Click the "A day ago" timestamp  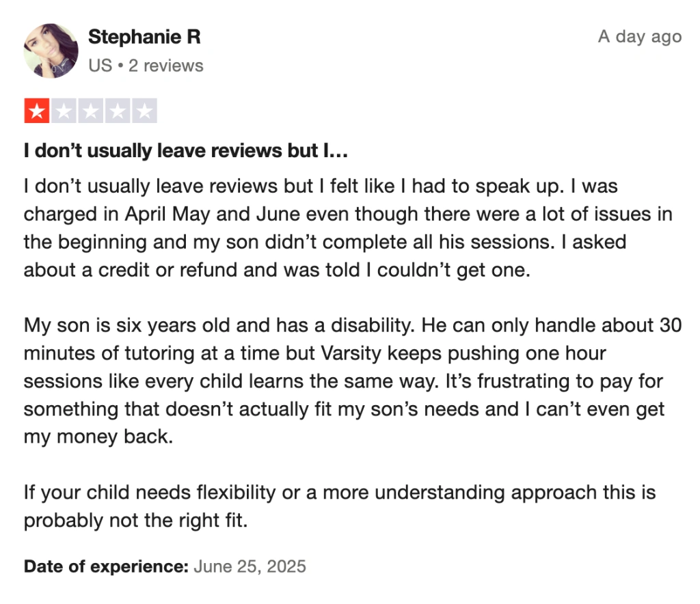[x=640, y=37]
